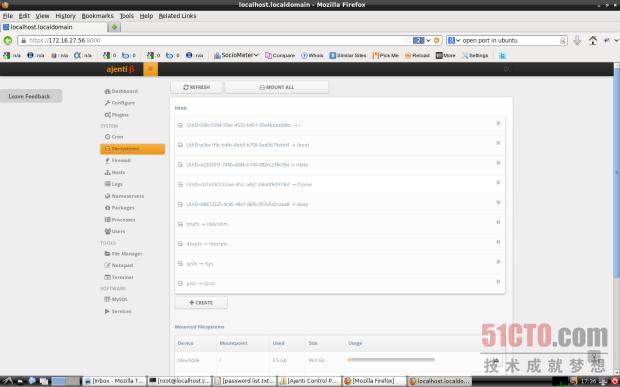Viewport: 620px width, 387px height.
Task: Open the File Manager tool
Action: click(123, 254)
